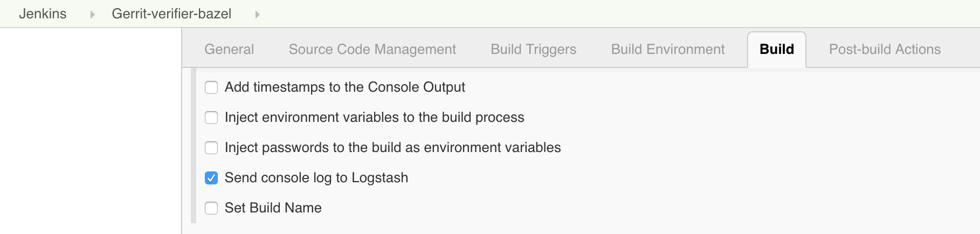Enable the Set Build Name checkbox
The height and width of the screenshot is (234, 980).
(211, 208)
